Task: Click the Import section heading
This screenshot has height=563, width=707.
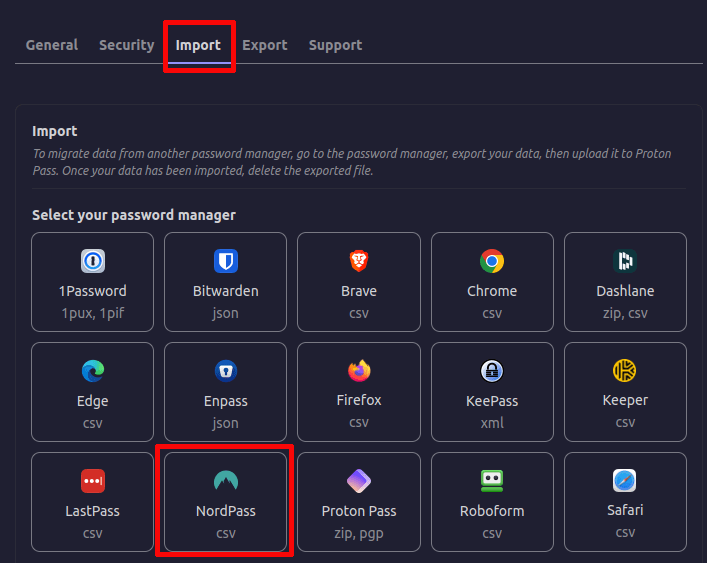Action: [55, 131]
